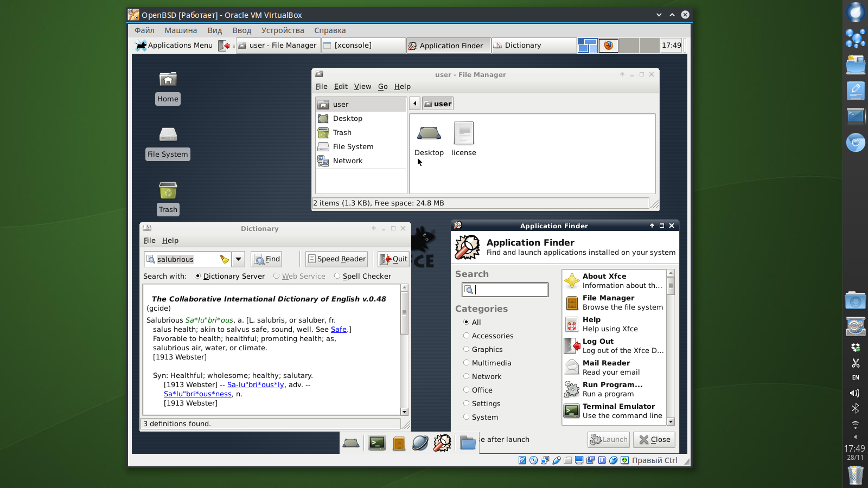The image size is (868, 488).
Task: Open the Applications Menu
Action: [x=174, y=46]
